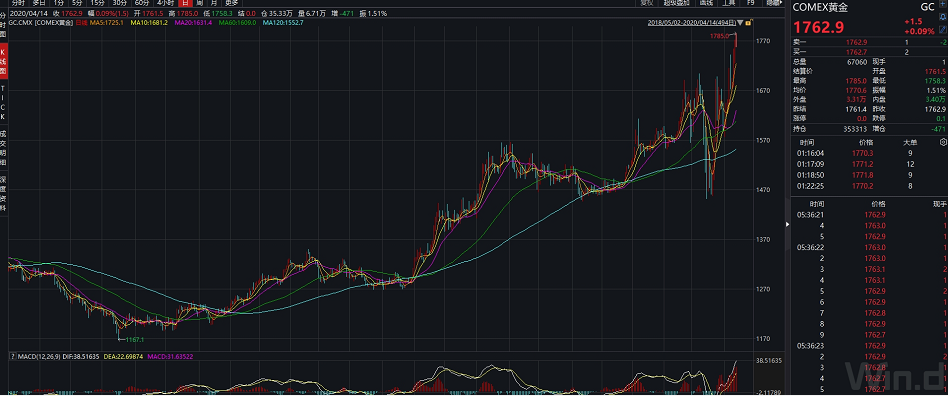Click the MA60:1609.0 indicator label
948x396 pixels.
[x=237, y=23]
